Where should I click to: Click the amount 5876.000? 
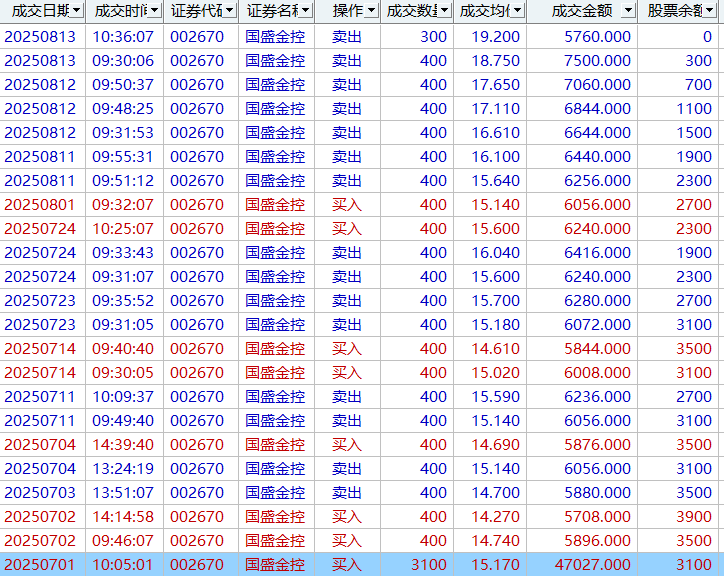click(597, 445)
